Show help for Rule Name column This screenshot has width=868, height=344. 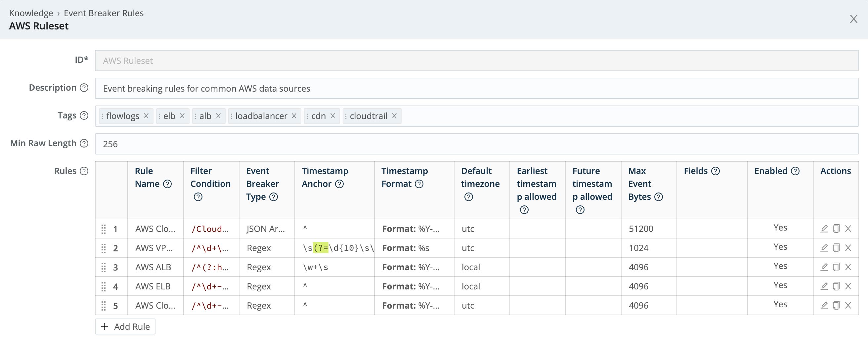(x=167, y=184)
